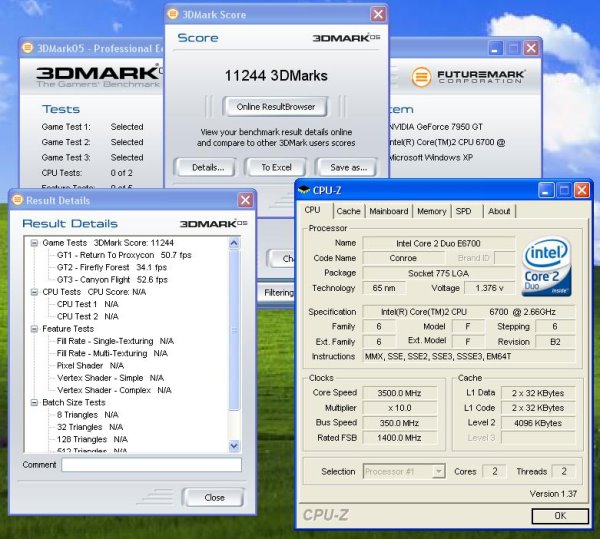Select the 128 Triangles row
Image resolution: width=600 pixels, height=539 pixels.
tap(92, 439)
